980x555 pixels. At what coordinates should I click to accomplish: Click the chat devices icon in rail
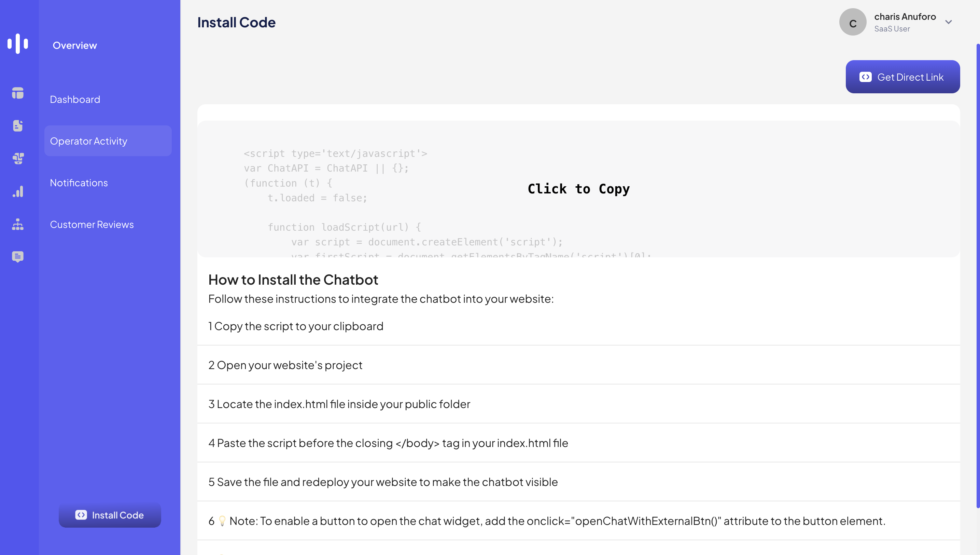(x=18, y=158)
